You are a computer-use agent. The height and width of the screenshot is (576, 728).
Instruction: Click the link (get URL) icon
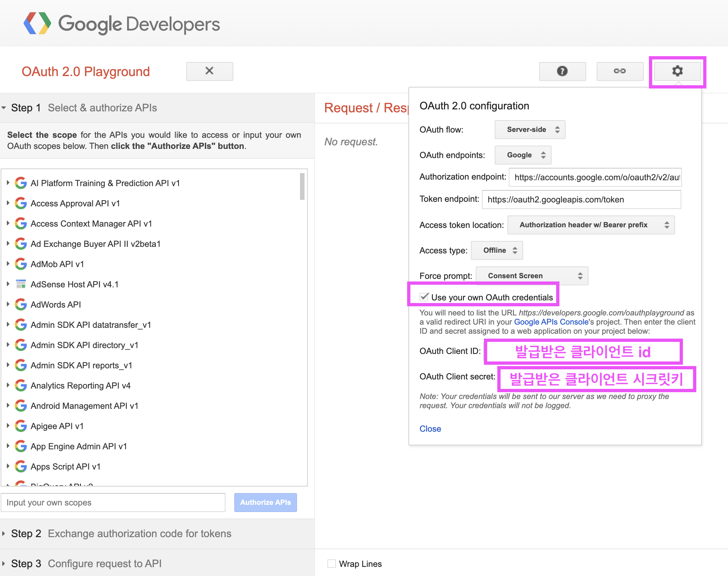pyautogui.click(x=620, y=71)
